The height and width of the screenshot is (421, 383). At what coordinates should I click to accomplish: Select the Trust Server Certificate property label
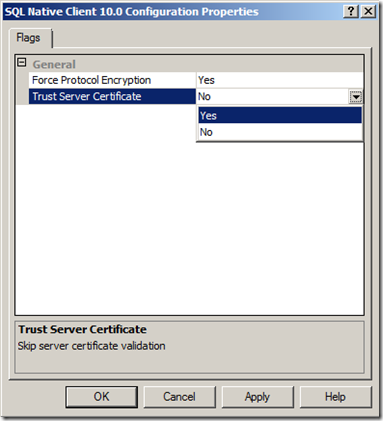click(x=112, y=96)
